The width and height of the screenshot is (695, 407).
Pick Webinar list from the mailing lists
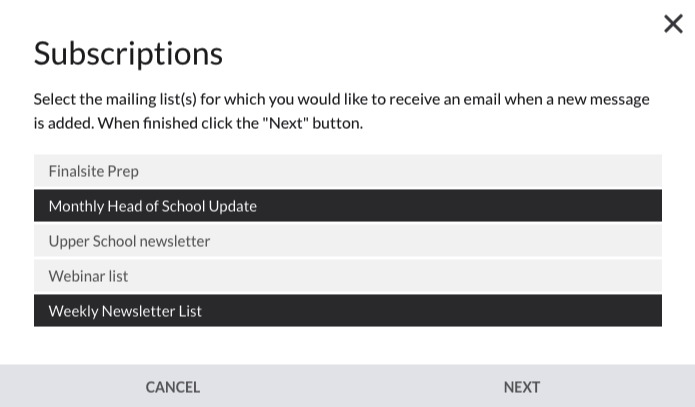(348, 276)
